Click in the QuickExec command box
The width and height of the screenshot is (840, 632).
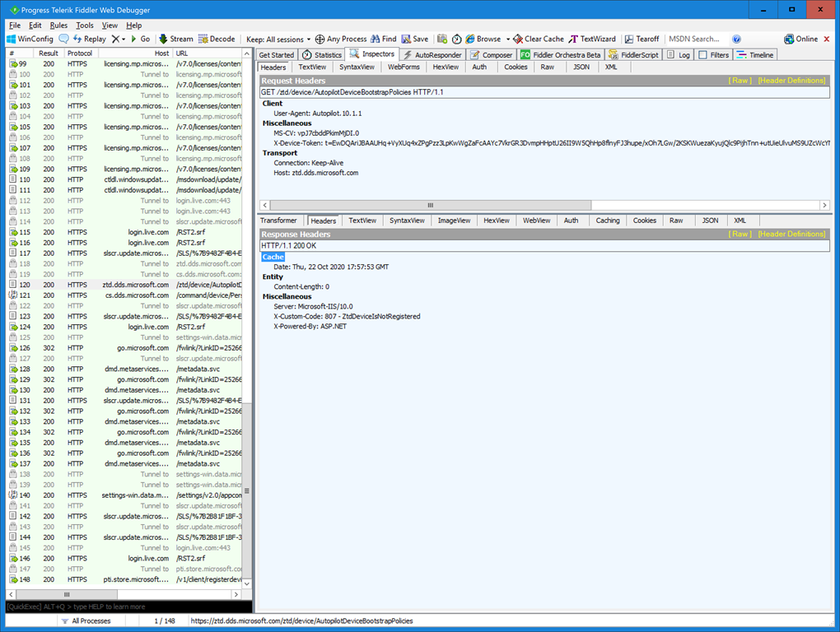(x=124, y=606)
